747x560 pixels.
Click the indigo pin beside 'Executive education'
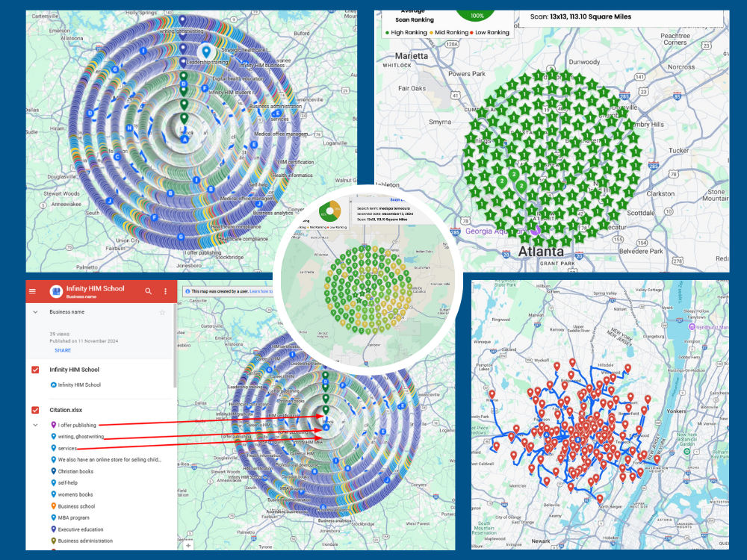click(53, 529)
